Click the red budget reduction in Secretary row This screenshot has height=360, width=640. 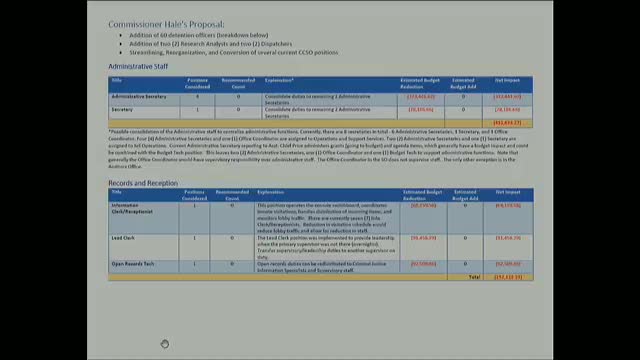pyautogui.click(x=421, y=110)
